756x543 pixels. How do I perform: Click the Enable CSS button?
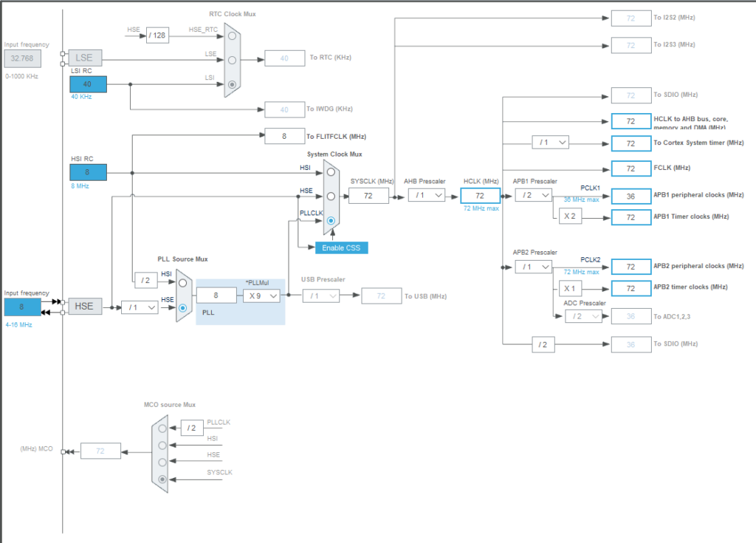point(341,247)
